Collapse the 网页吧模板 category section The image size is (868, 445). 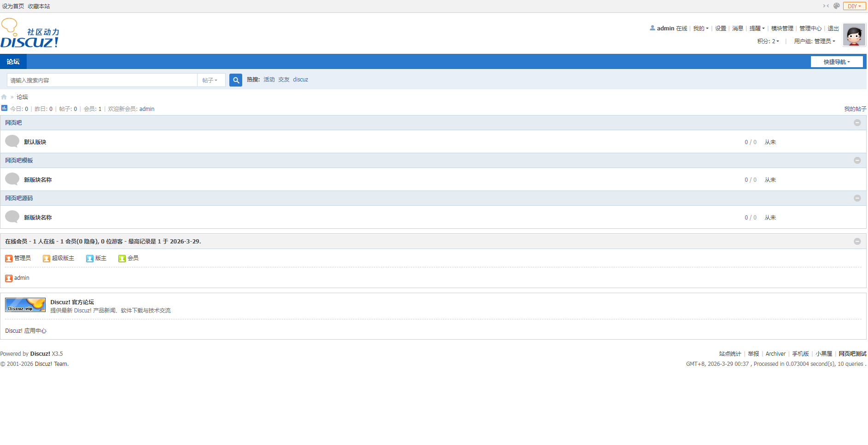pyautogui.click(x=857, y=161)
